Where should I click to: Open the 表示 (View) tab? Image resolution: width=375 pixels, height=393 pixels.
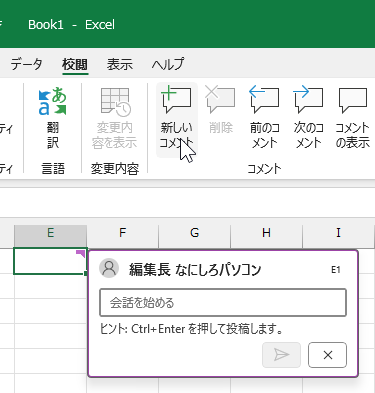119,64
